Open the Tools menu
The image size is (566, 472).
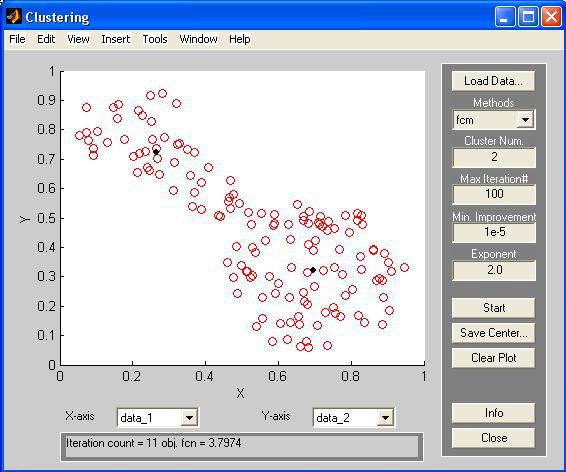[155, 39]
